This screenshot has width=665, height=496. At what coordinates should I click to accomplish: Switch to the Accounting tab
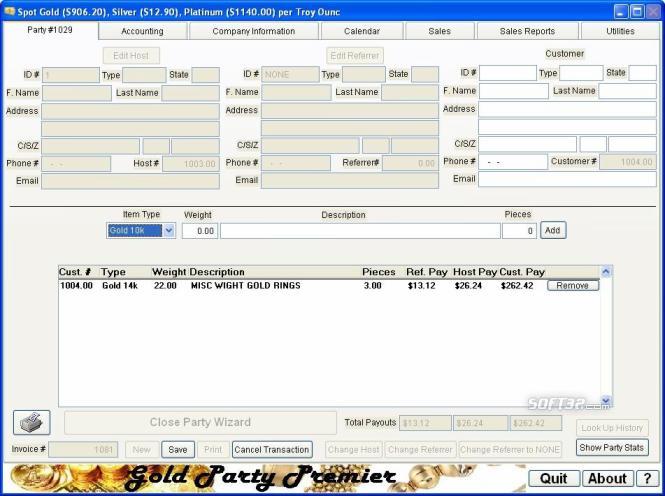click(142, 31)
